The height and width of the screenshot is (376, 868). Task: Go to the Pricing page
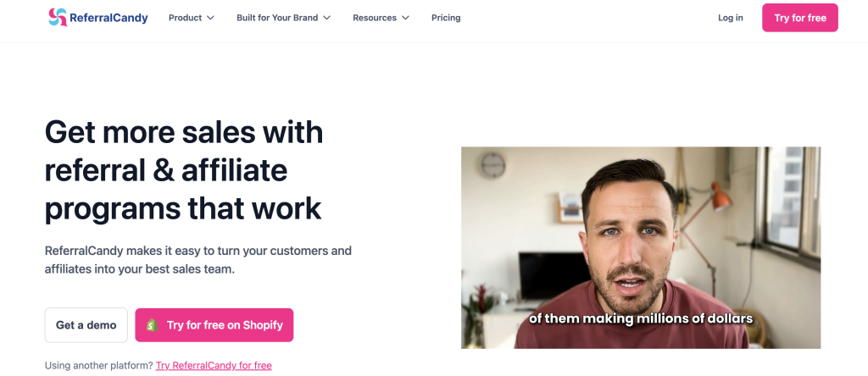446,18
